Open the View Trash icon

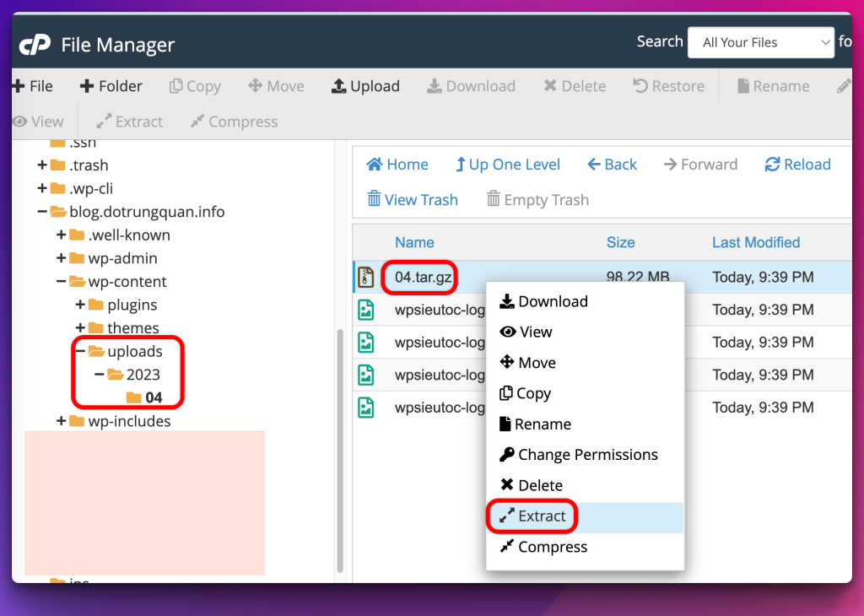pyautogui.click(x=413, y=199)
